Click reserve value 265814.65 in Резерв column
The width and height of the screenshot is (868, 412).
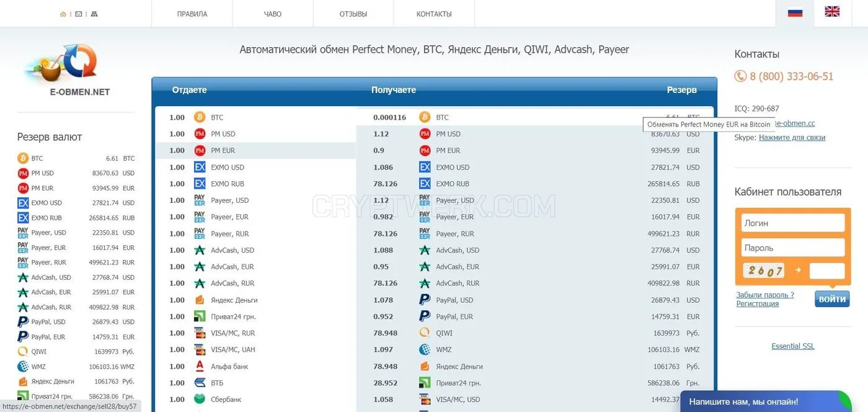(663, 184)
